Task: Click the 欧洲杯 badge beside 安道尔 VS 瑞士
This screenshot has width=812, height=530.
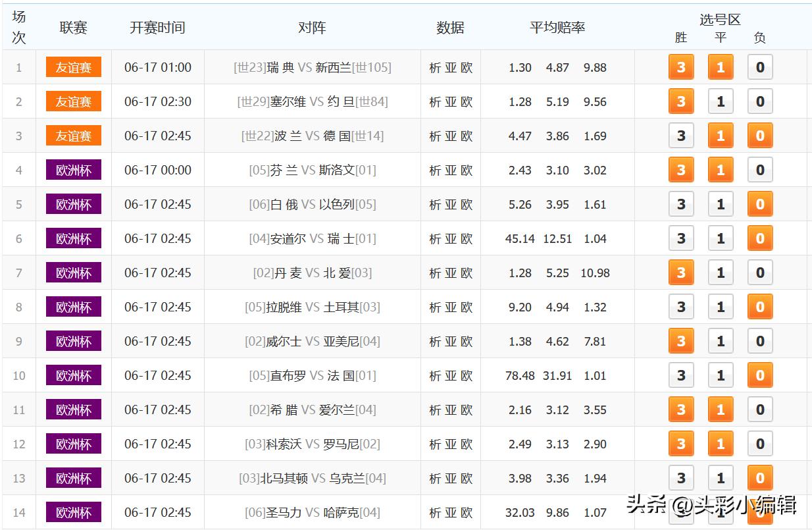Action: coord(73,238)
